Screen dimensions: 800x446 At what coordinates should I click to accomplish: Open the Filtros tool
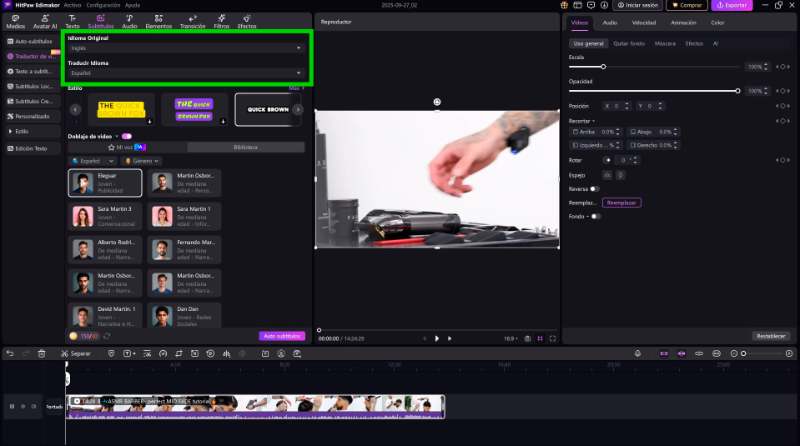221,21
